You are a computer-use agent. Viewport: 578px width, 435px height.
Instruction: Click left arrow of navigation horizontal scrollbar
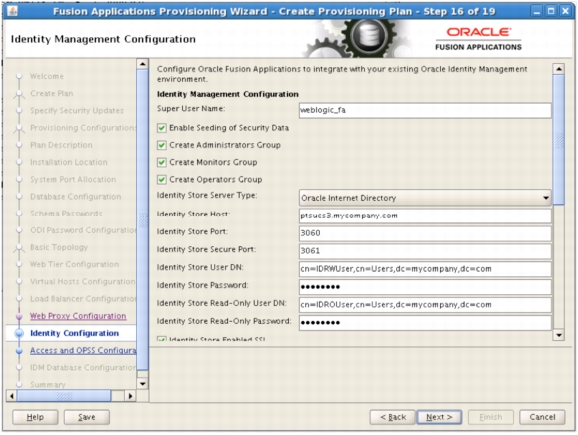11,396
